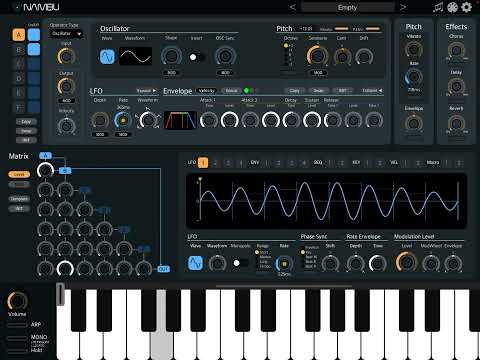
Task: Click the operator Velocity knob
Action: point(66,126)
